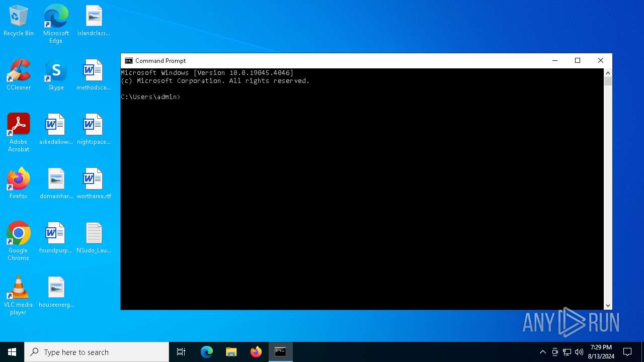Click the Command Prompt taskbar button
Image resolution: width=644 pixels, height=362 pixels.
click(281, 352)
